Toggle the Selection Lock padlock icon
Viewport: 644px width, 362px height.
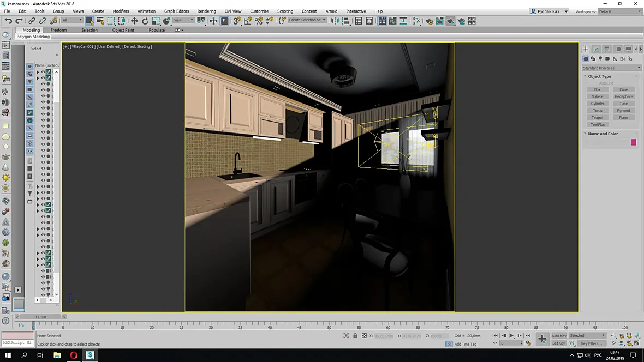[x=355, y=336]
